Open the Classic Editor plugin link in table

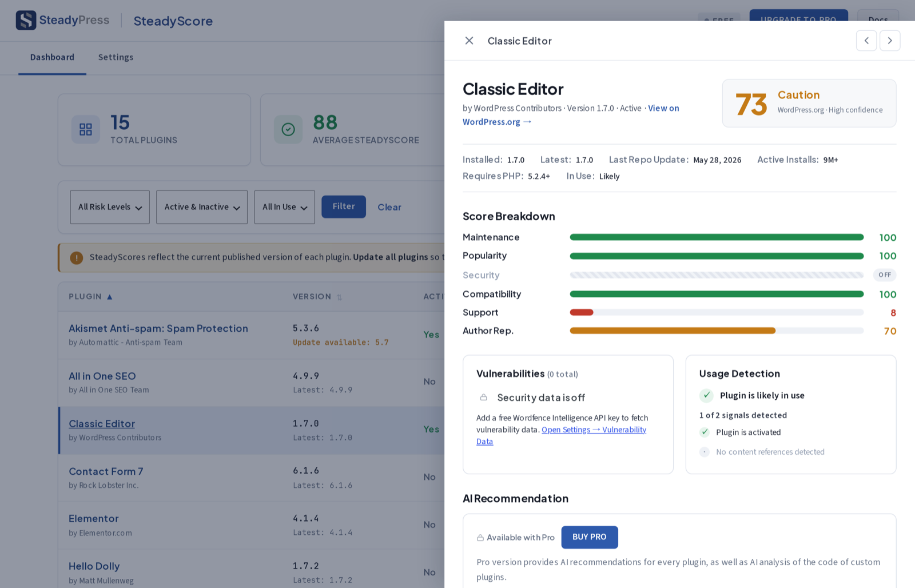pyautogui.click(x=102, y=424)
